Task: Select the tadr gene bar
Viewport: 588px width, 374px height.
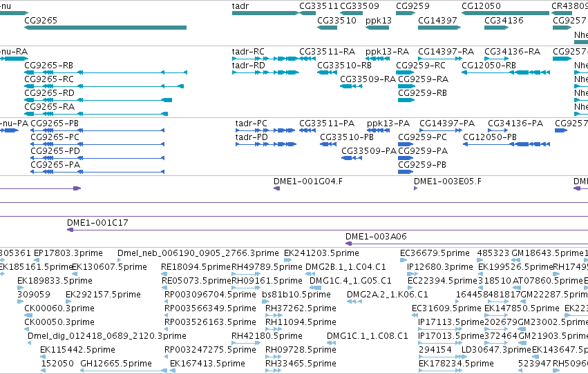Action: pos(265,13)
